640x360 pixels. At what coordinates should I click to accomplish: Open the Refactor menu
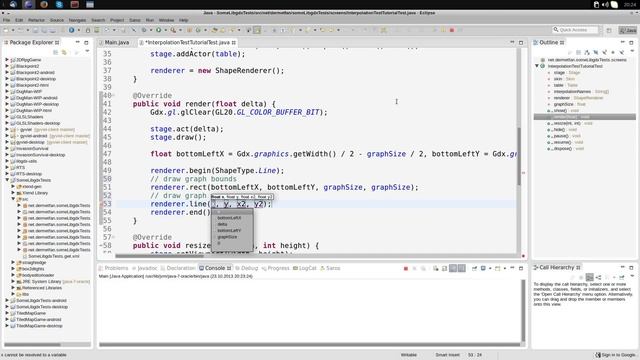click(x=36, y=20)
